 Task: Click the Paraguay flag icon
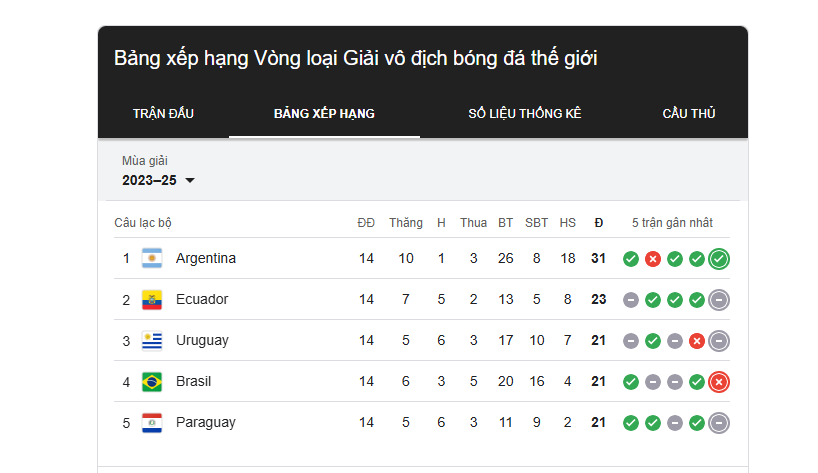[152, 422]
